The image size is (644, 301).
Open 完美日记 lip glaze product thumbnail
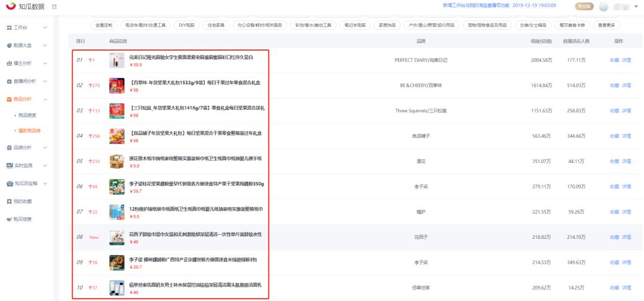(x=117, y=60)
